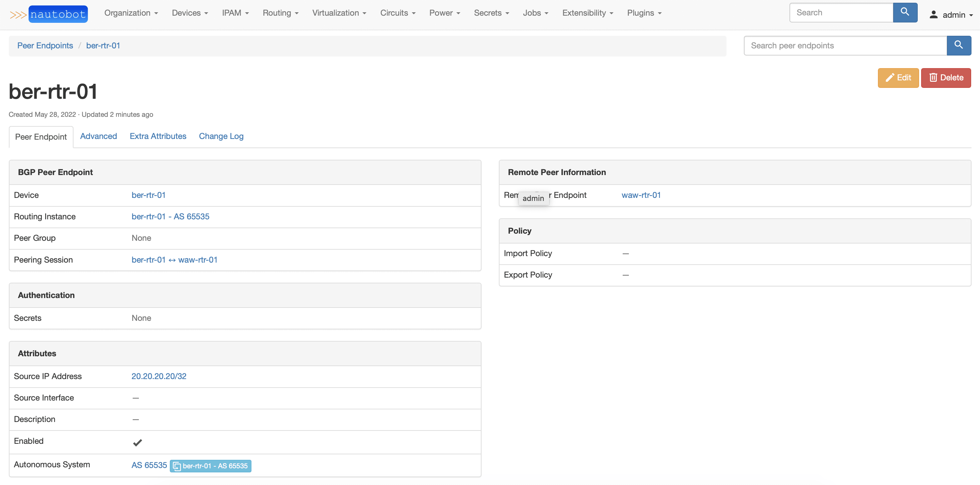Click the inherited ber-rtr-01 - AS 65535 badge
The image size is (980, 485).
(210, 466)
